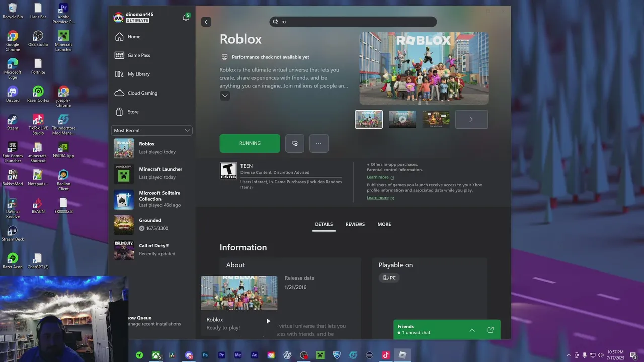
Task: Go to Home in sidebar
Action: point(151,37)
